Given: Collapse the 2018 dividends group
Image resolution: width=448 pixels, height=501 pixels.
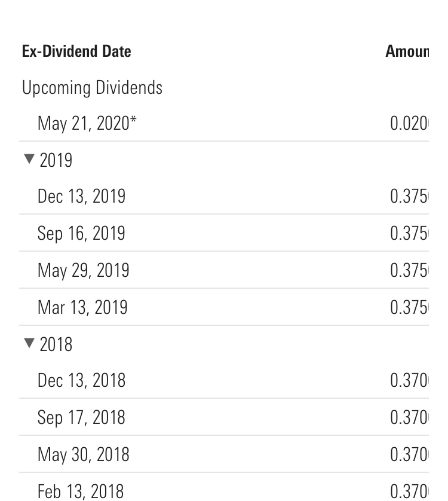Looking at the screenshot, I should click(x=29, y=344).
